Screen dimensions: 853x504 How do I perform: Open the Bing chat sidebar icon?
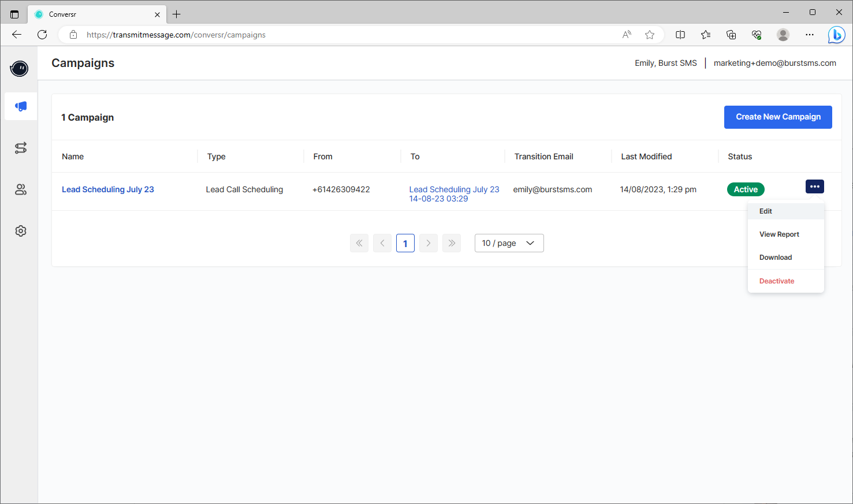[x=836, y=35]
